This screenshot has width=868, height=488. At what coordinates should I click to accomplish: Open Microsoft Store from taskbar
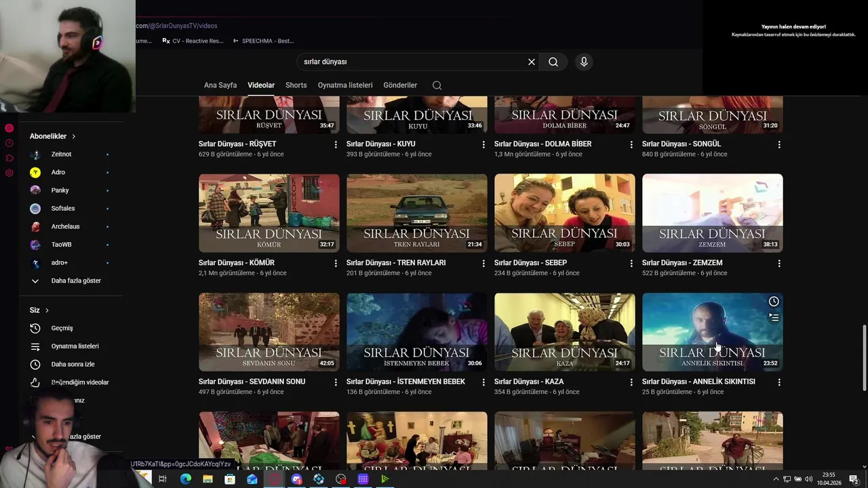(x=230, y=479)
